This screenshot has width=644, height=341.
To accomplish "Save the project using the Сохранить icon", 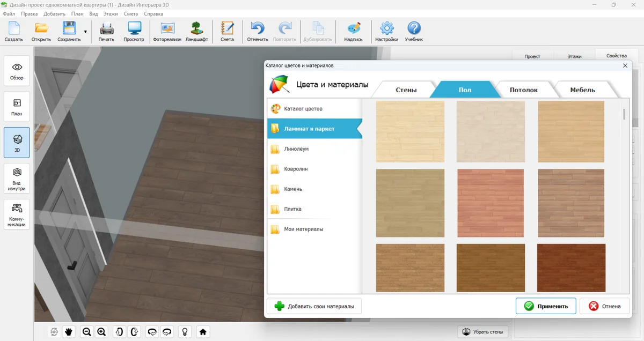I will tap(69, 32).
